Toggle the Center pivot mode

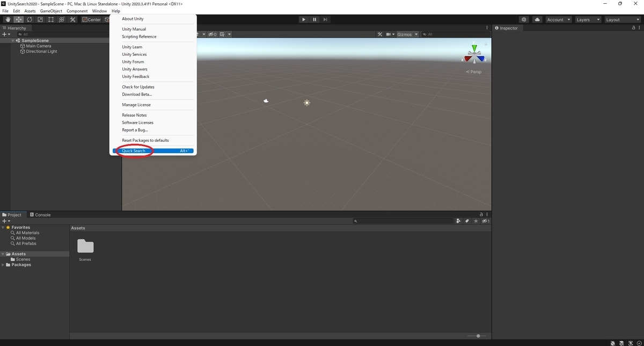pyautogui.click(x=91, y=19)
